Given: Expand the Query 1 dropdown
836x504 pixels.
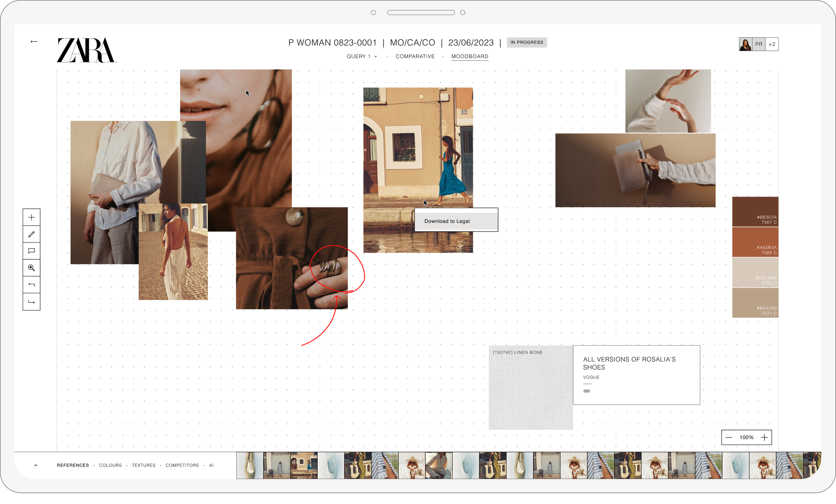Looking at the screenshot, I should (x=362, y=56).
